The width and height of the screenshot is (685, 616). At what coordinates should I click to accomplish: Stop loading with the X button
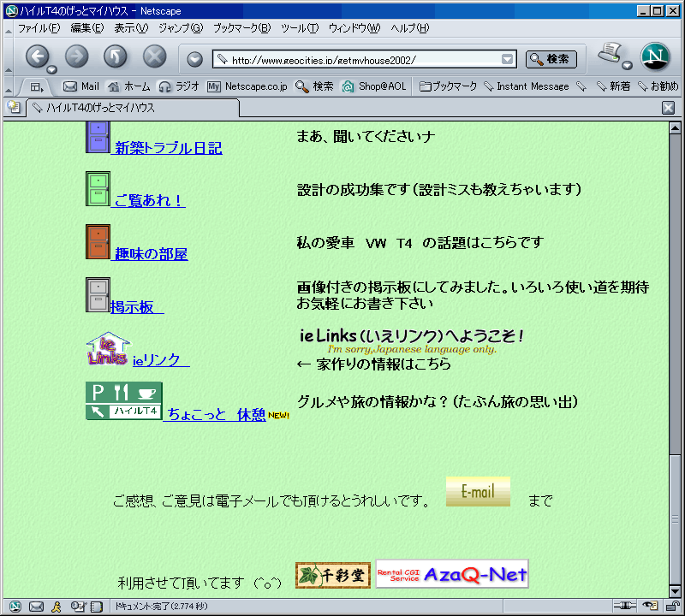[155, 56]
